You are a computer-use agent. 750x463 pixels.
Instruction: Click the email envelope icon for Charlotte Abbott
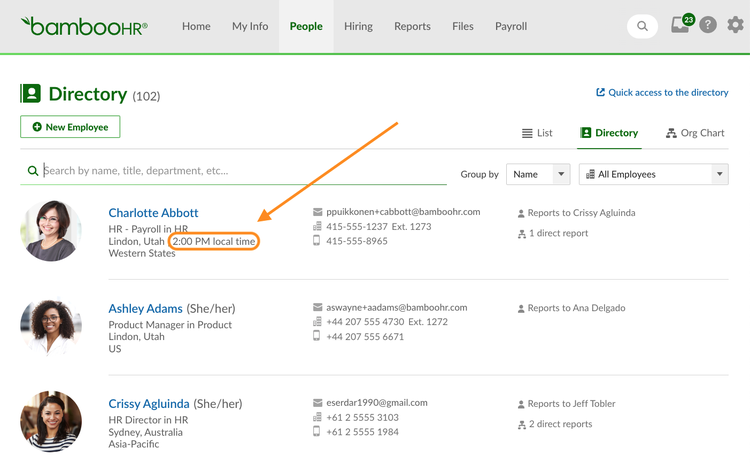click(x=317, y=212)
